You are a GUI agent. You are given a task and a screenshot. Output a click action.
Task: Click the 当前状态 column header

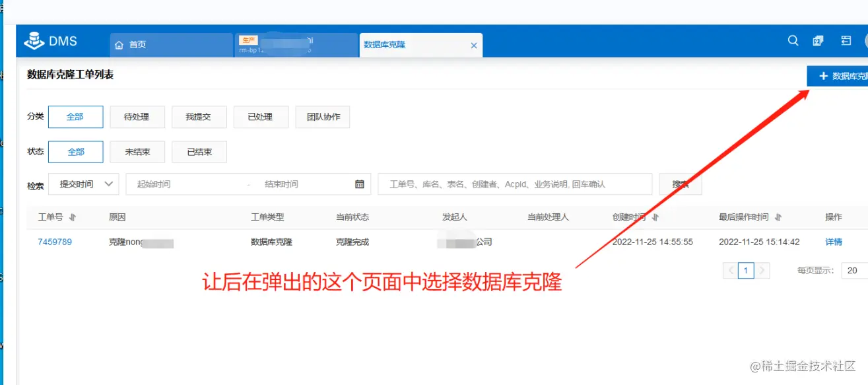coord(352,217)
